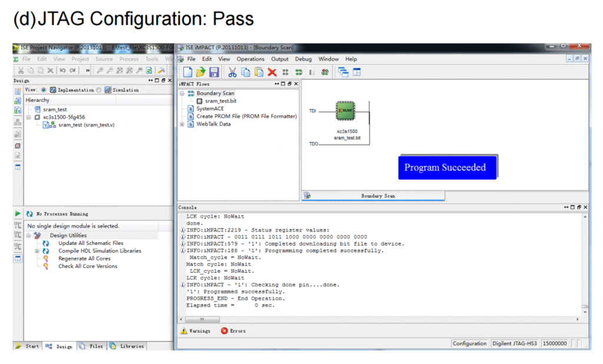Open Project Navigator Process menu
This screenshot has height=364, width=603.
coord(129,59)
